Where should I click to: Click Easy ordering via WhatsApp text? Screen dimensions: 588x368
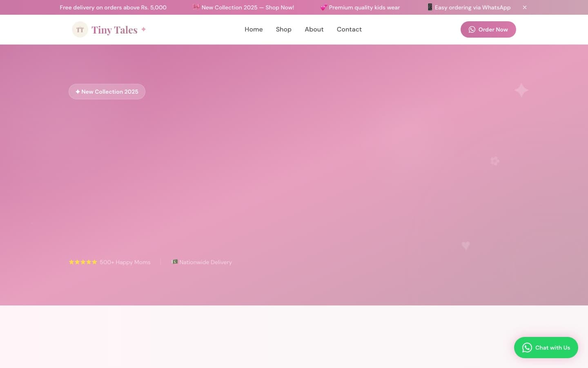point(472,7)
